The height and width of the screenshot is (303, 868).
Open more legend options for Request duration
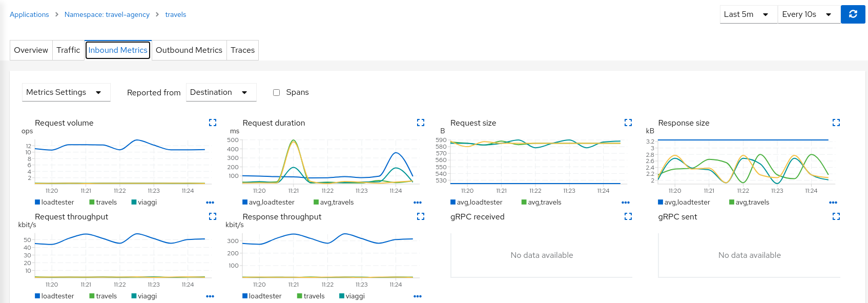(x=417, y=203)
